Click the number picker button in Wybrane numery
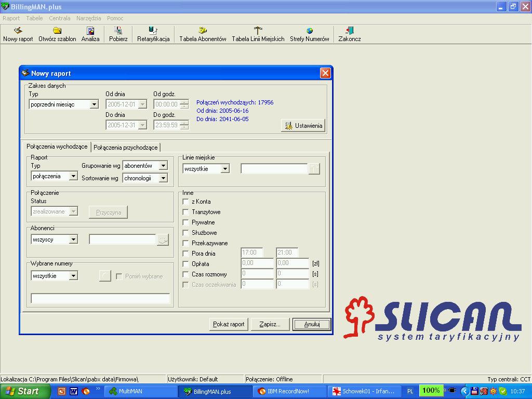 tap(105, 276)
